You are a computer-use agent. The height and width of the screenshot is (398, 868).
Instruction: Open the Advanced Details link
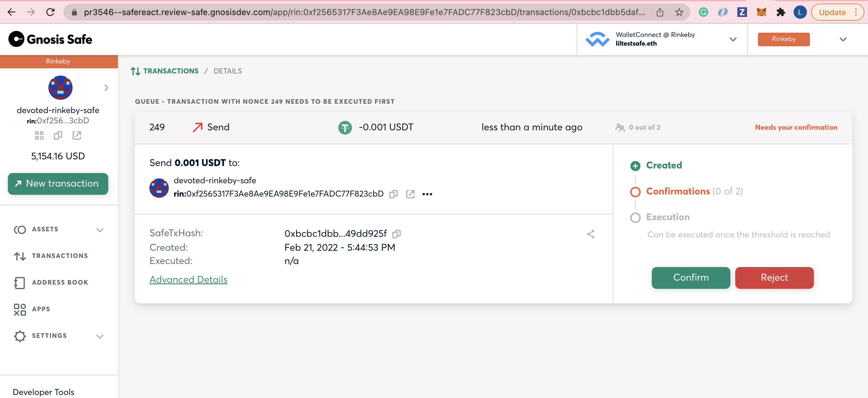tap(188, 279)
